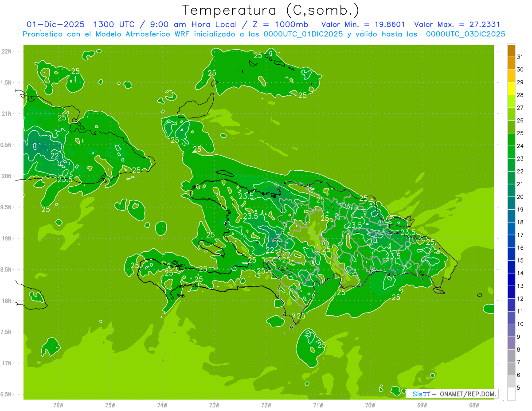532x411 pixels.
Task: Click '9:00 am Hora Local' text
Action: tap(193, 24)
